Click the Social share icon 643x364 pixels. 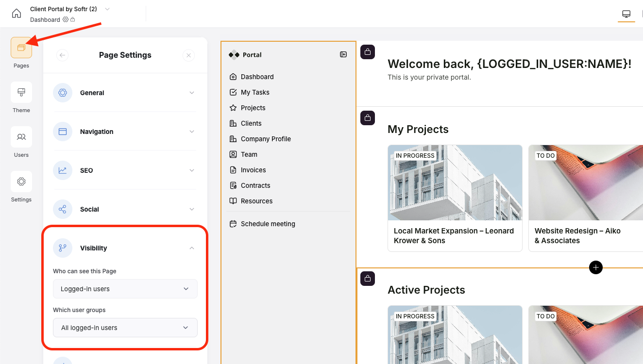pos(63,209)
